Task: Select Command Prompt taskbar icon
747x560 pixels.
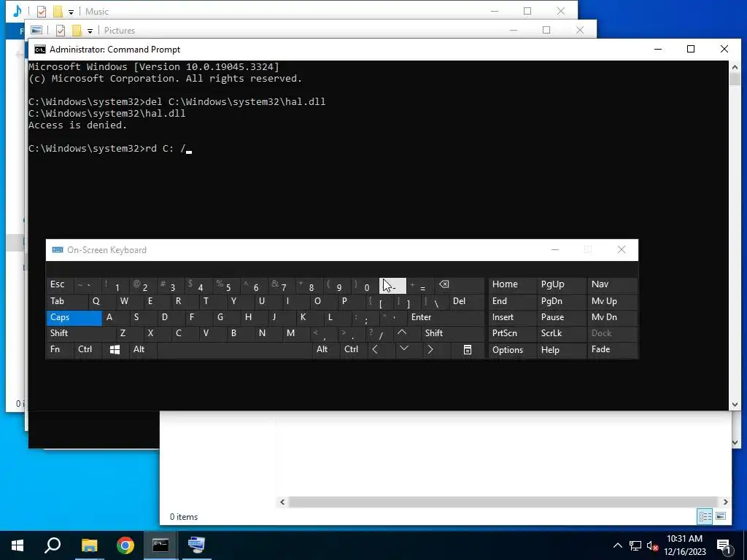Action: [x=160, y=545]
